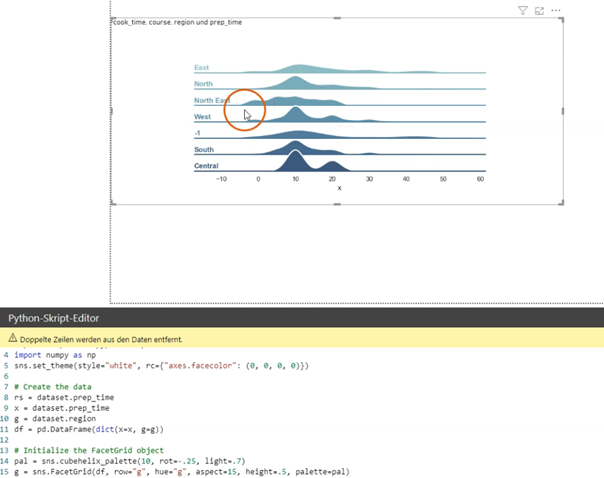Click Initialize the FacetGrid object comment

pyautogui.click(x=89, y=450)
